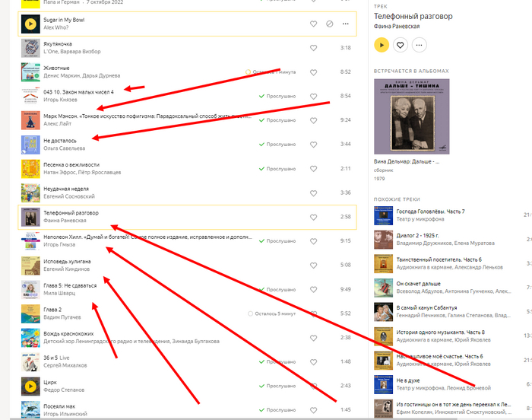Click the 2:58 duration of Телефонный разговор
The height and width of the screenshot is (420, 532).
click(346, 217)
